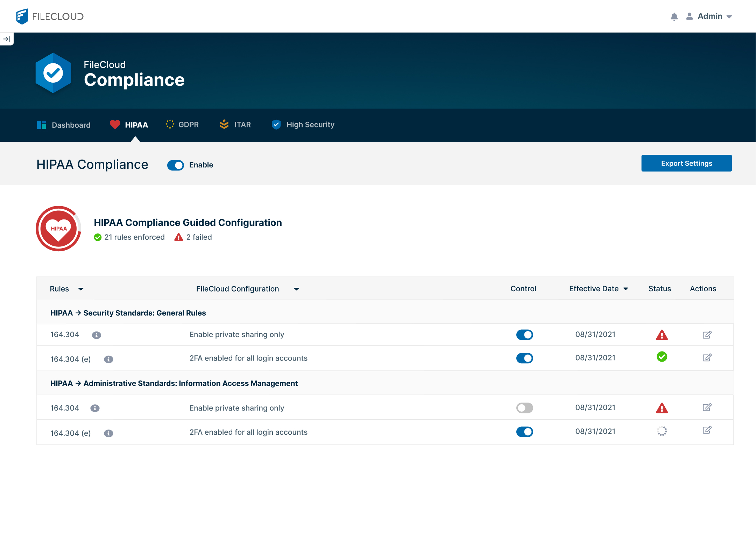
Task: Click the green rules enforced check icon
Action: (x=98, y=237)
